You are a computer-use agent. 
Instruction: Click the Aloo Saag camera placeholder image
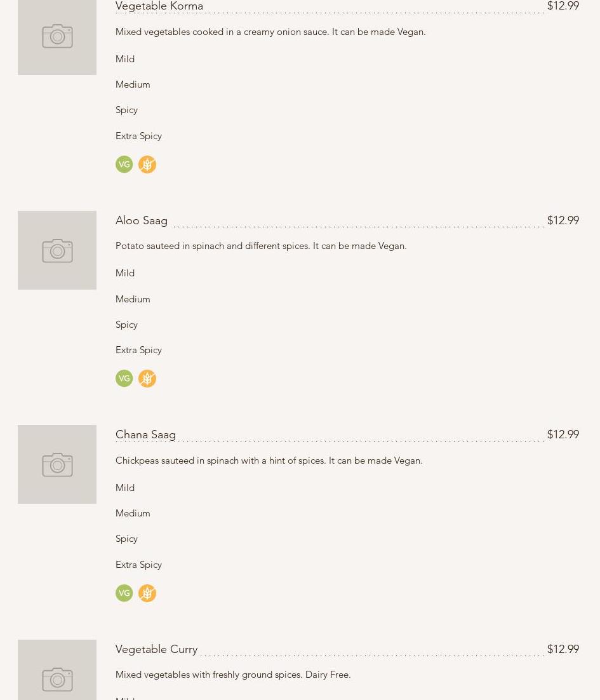pos(57,250)
